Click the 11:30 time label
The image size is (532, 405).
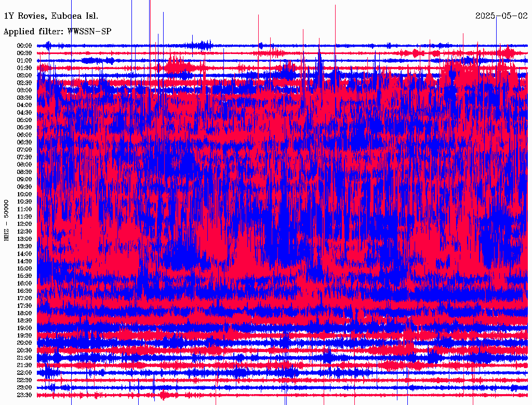click(x=24, y=217)
